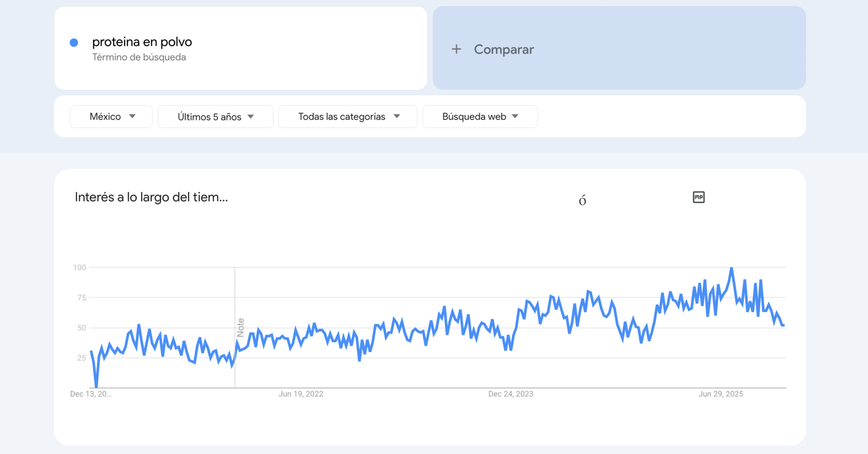Click the Comparar text to add a term
Screen dimensions: 868x454
(x=504, y=49)
